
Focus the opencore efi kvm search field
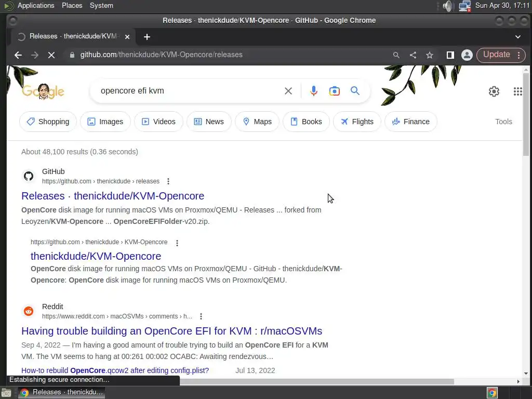coord(190,91)
